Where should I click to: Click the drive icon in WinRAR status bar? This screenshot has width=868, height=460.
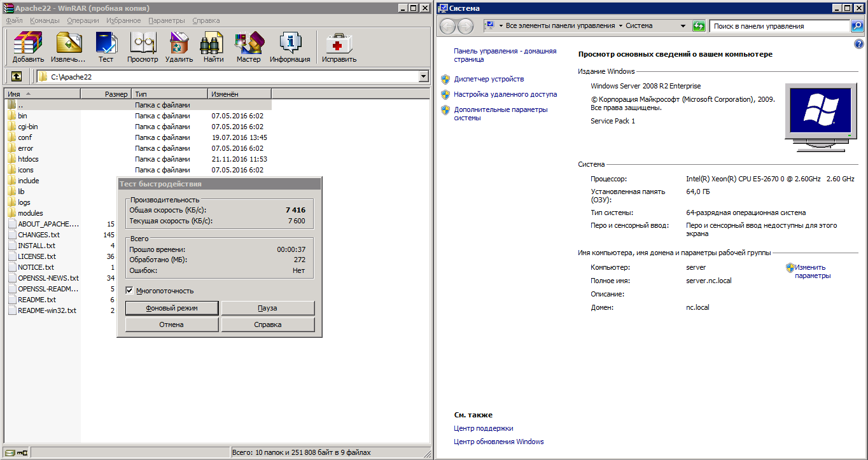coord(10,453)
